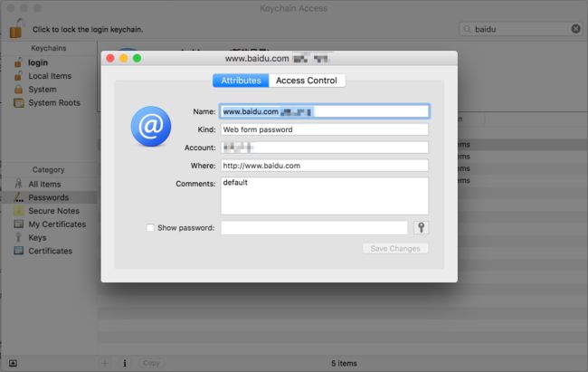Show All Items category
Screen dimensions: 588x372
point(44,184)
